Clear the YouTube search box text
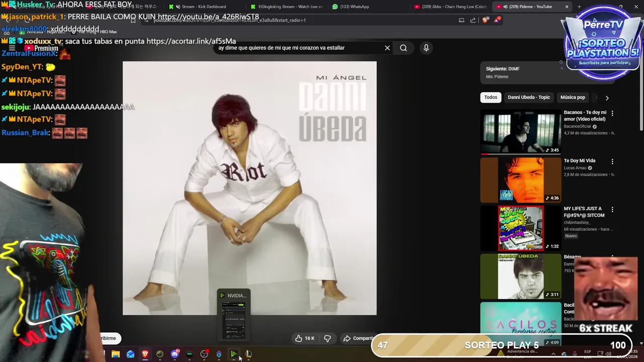Screen dimensions: 644x362 pos(387,48)
